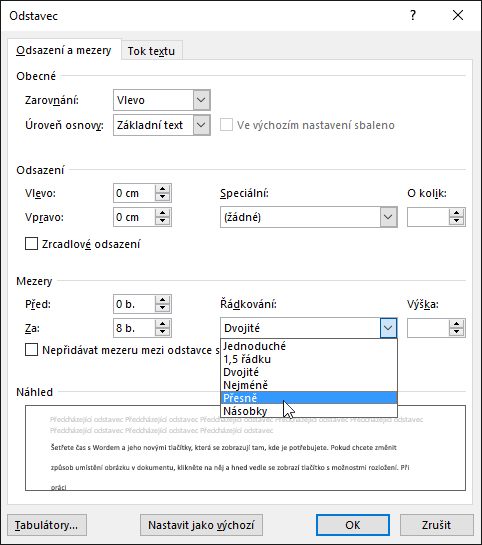Decrease the Před spacing value

[162, 308]
